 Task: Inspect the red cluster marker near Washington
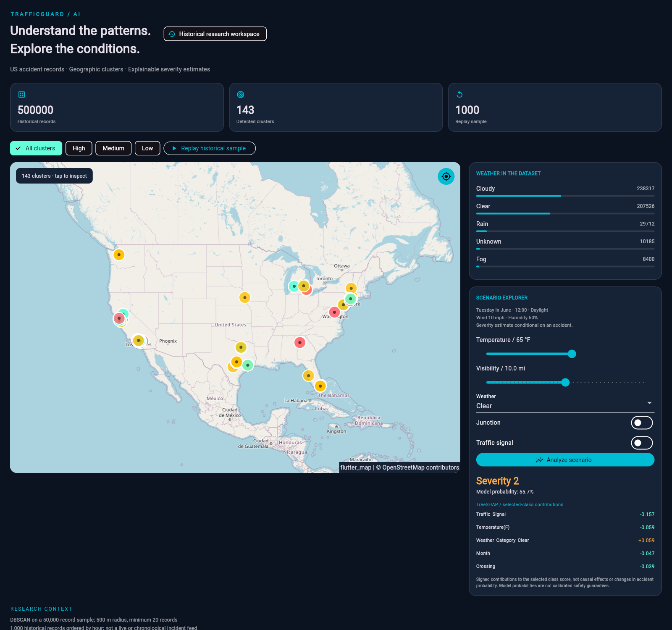click(x=334, y=312)
